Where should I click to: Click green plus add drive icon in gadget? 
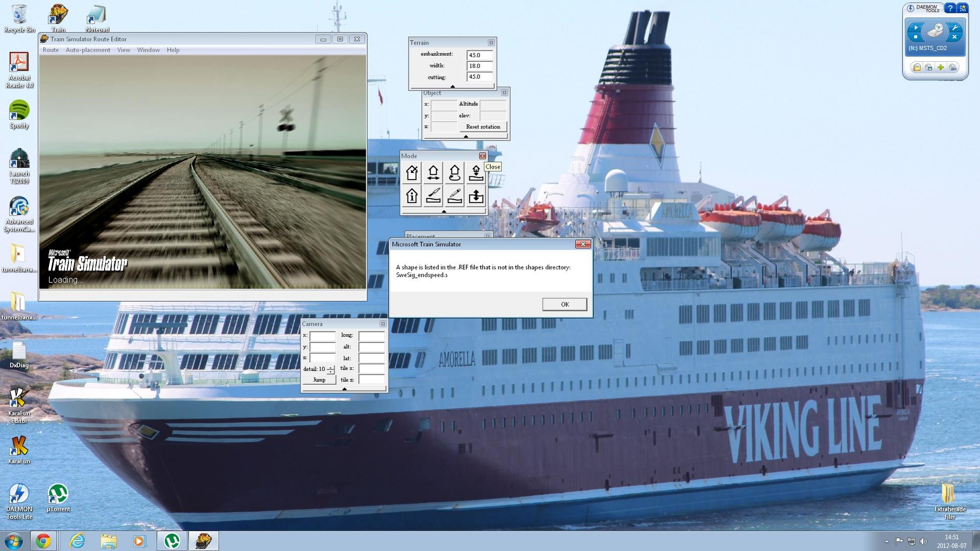point(941,67)
